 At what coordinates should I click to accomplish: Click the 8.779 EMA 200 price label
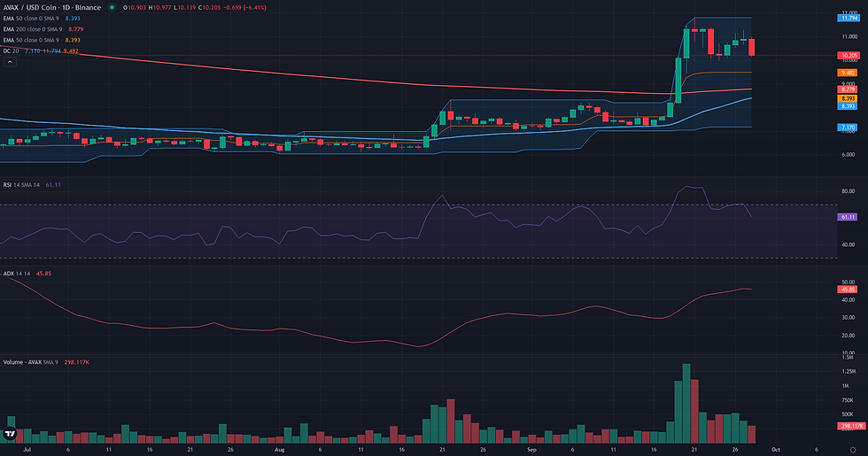(x=849, y=89)
